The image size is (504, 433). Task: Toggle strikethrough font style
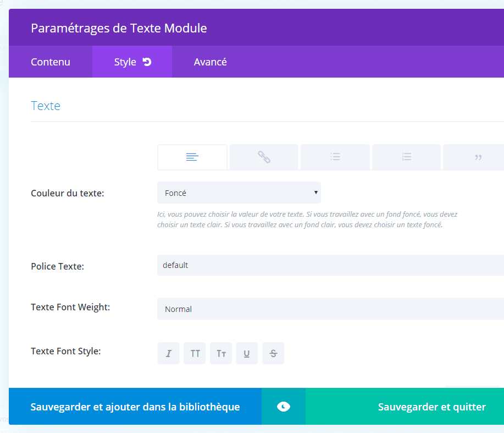[x=273, y=353]
